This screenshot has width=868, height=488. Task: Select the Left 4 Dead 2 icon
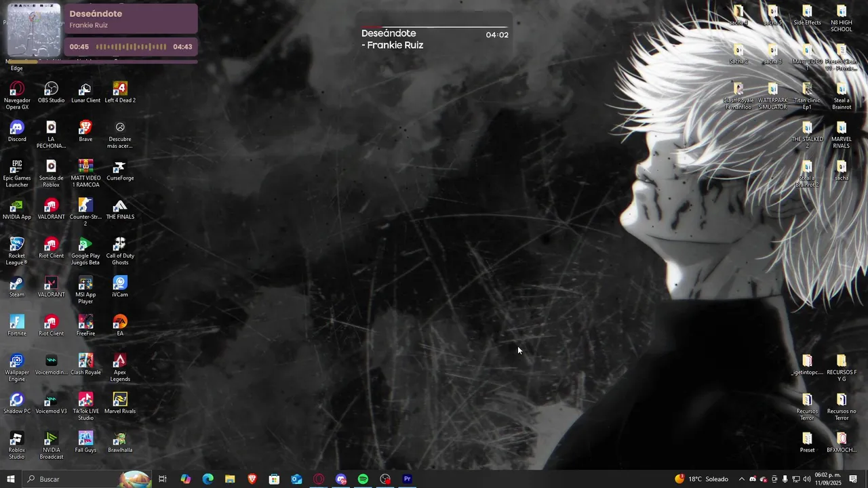click(120, 93)
